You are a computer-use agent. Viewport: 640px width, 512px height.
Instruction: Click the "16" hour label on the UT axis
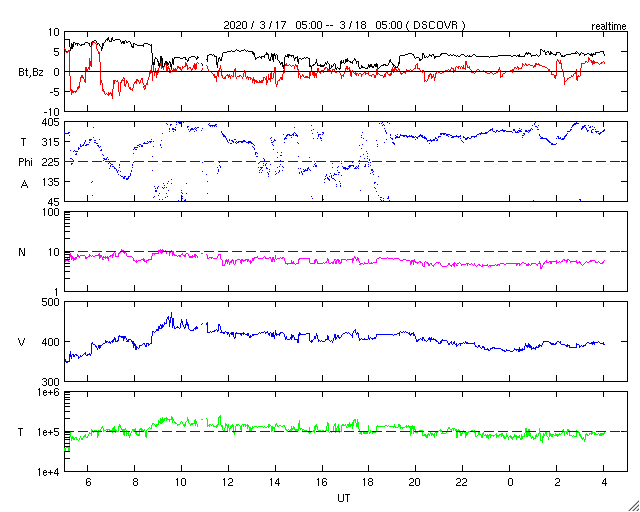tap(322, 482)
